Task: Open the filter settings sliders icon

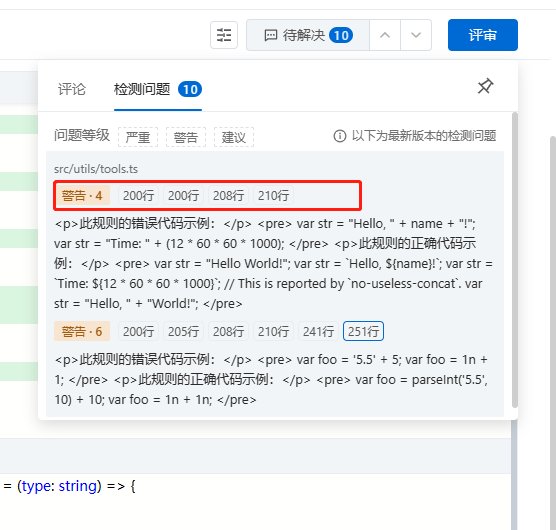Action: pos(224,35)
